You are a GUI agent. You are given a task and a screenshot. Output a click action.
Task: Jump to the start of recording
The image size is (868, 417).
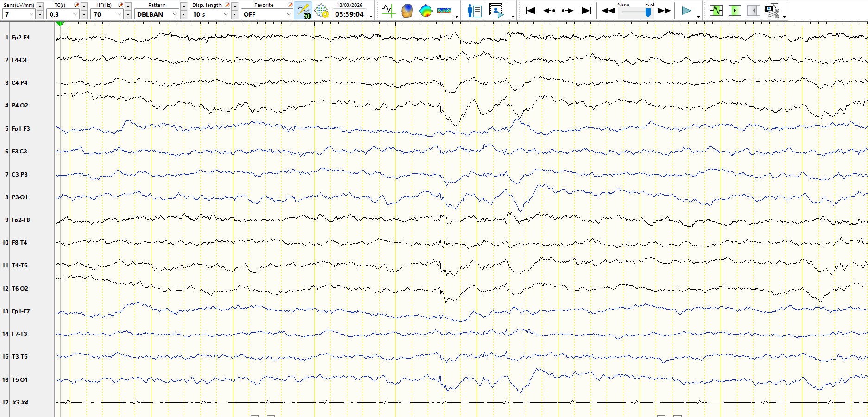tap(531, 11)
